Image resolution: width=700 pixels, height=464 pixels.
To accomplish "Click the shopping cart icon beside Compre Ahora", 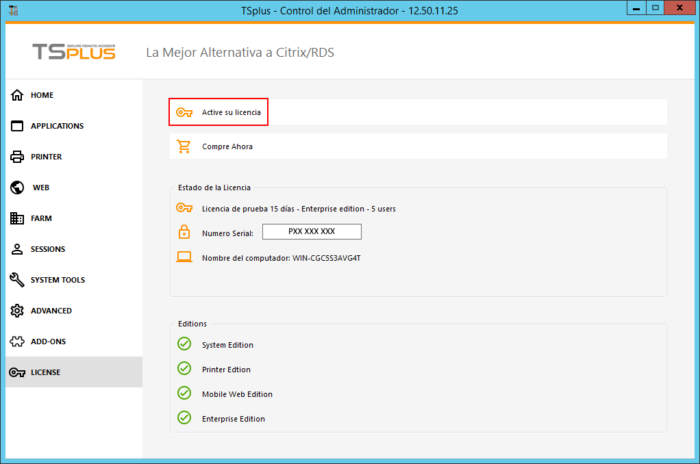I will click(183, 146).
